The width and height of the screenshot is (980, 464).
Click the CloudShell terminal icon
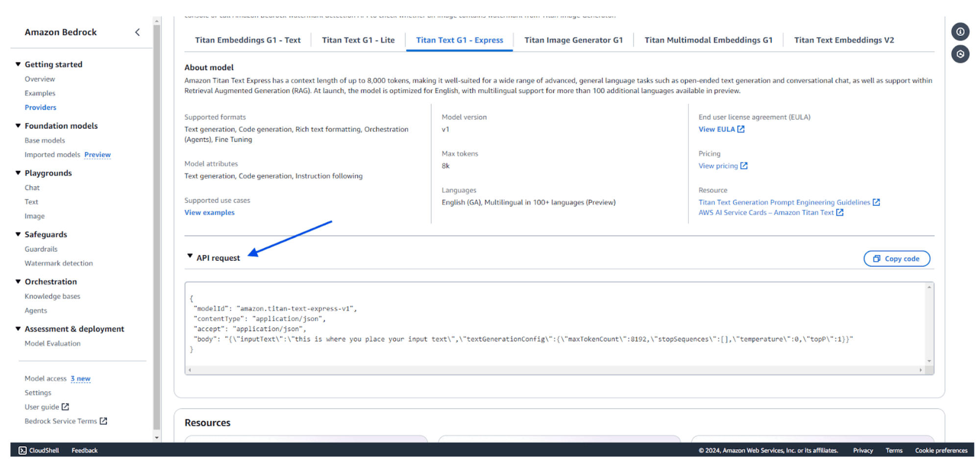coord(23,450)
